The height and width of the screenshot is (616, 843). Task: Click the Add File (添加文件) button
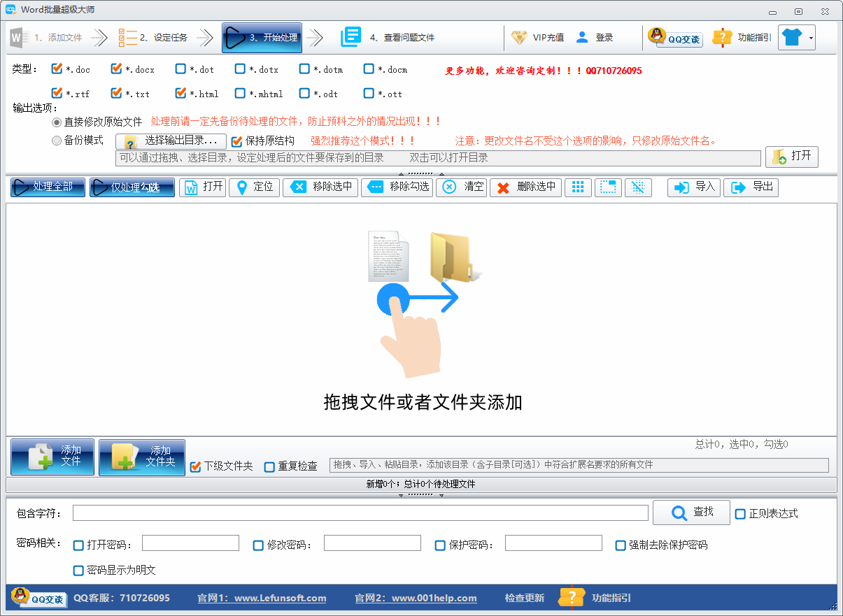click(52, 457)
